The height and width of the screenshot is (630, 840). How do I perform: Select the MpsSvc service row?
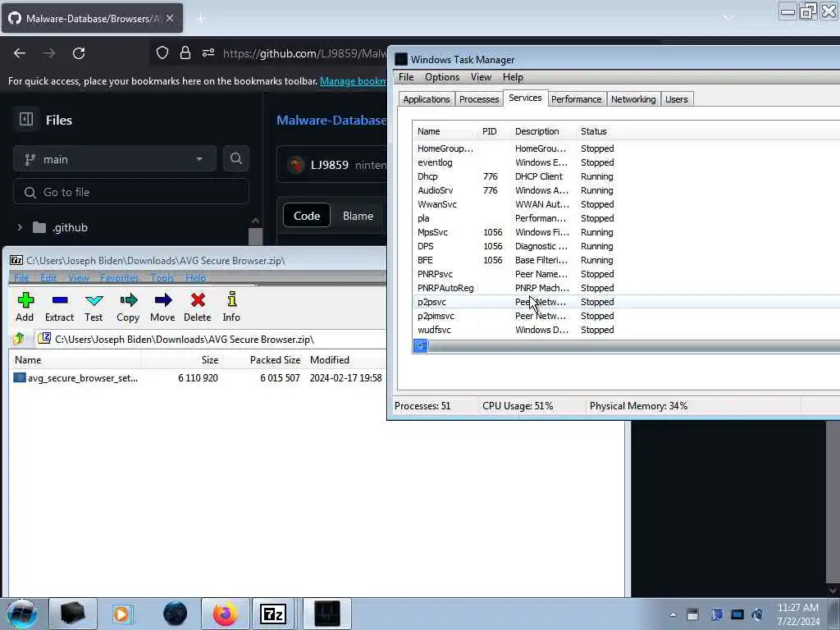pyautogui.click(x=626, y=232)
